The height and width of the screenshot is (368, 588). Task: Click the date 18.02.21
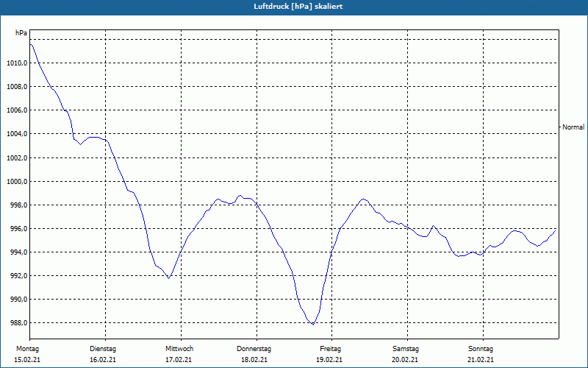point(254,360)
